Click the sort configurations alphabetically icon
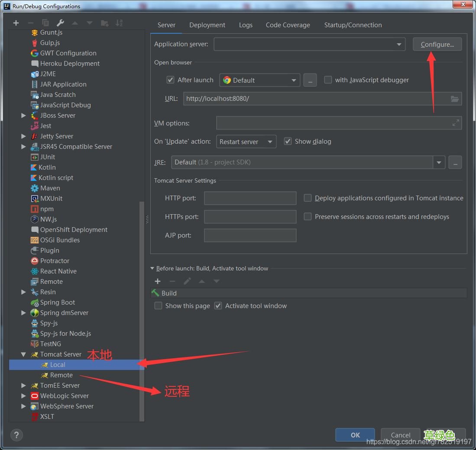 (x=119, y=23)
